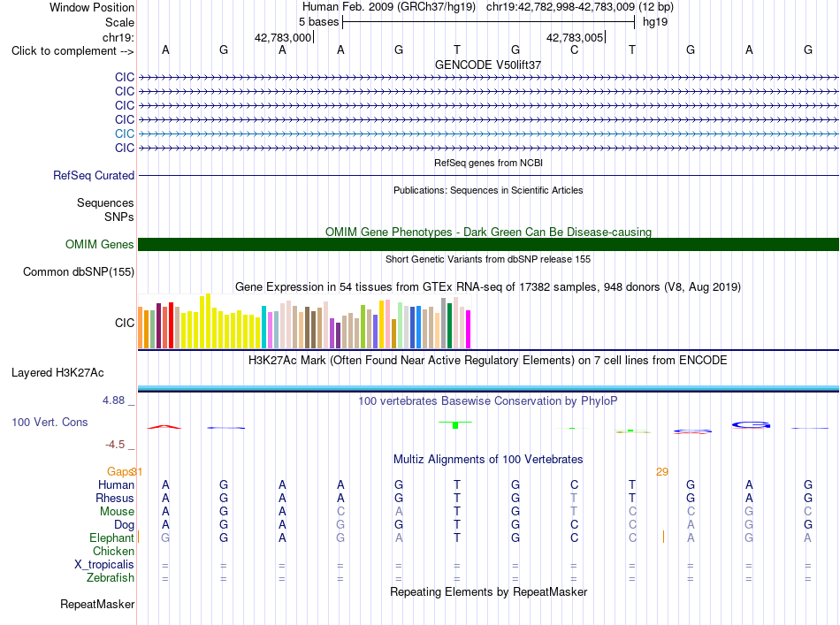
Task: Click the green T logo in PhyloP track
Action: click(x=455, y=424)
